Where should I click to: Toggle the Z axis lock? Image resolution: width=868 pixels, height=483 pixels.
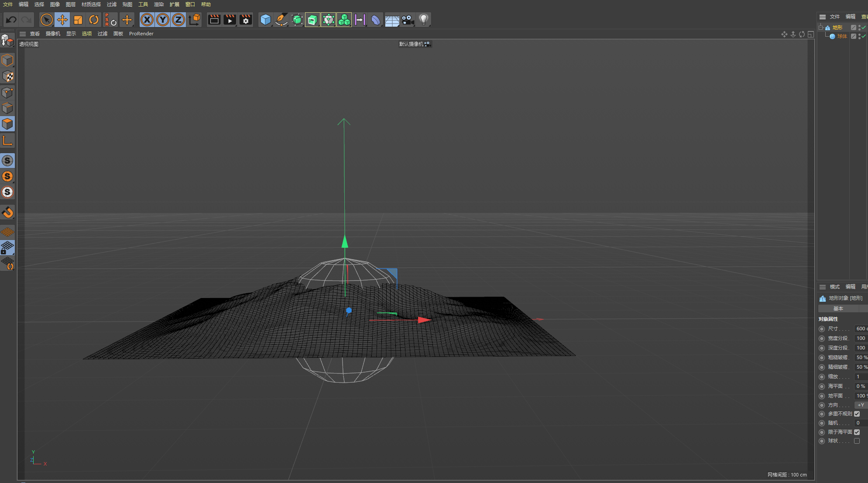pos(178,20)
